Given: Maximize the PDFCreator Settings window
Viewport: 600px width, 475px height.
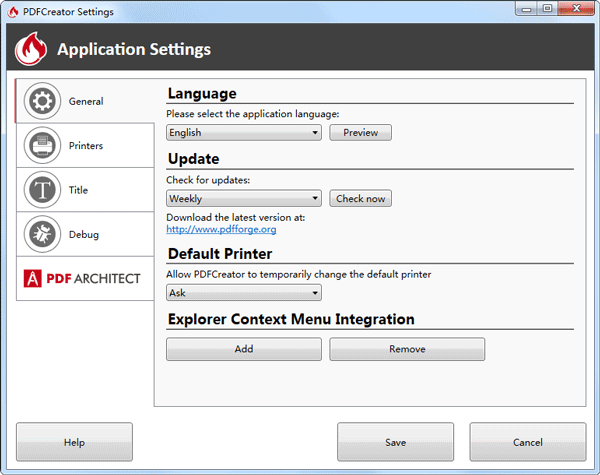Looking at the screenshot, I should click(547, 8).
